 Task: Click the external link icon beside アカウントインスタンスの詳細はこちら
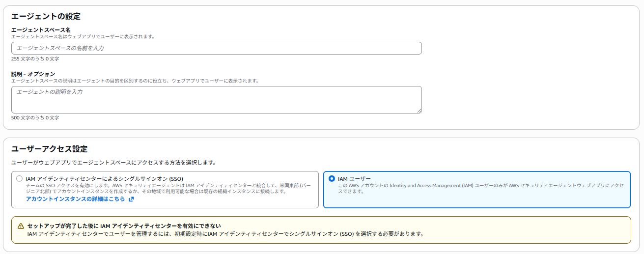click(x=131, y=199)
